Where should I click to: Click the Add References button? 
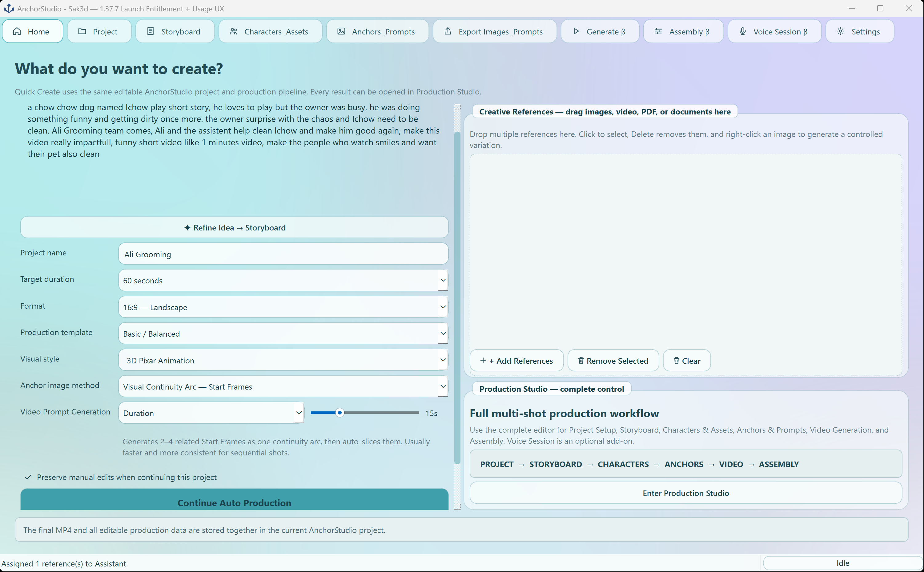(516, 361)
